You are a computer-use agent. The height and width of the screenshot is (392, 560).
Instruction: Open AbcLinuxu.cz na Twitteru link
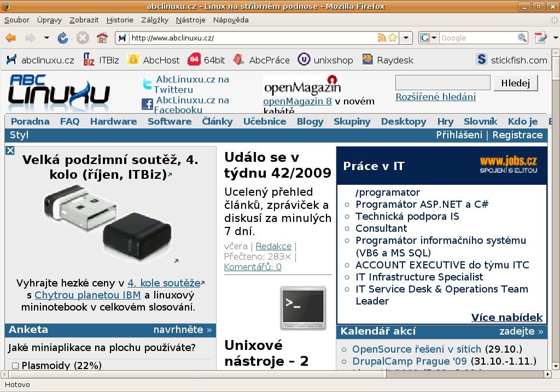coord(191,85)
